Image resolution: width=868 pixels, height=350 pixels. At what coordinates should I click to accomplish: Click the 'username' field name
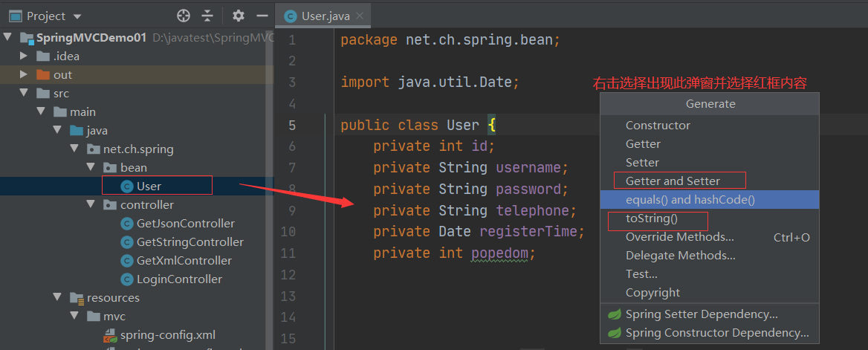528,168
